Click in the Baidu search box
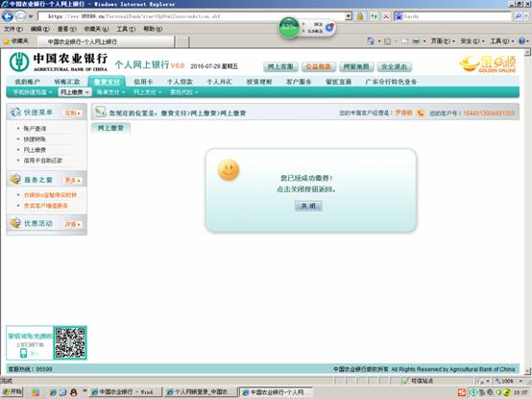The image size is (532, 399). 457,16
